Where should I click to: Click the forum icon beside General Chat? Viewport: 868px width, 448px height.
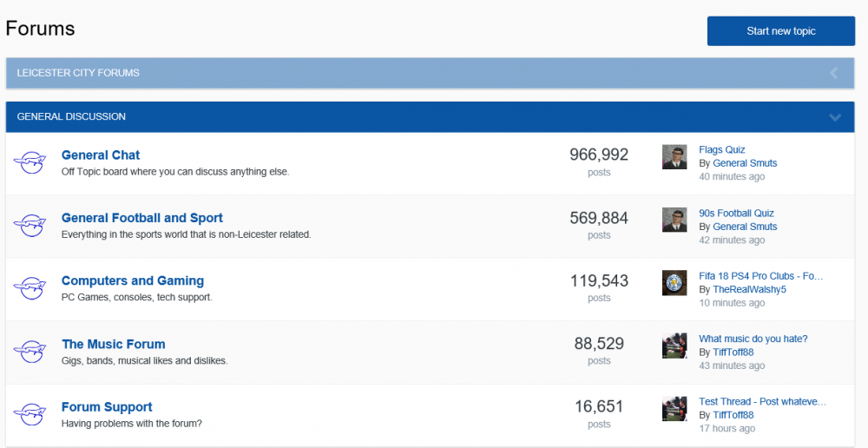[30, 162]
